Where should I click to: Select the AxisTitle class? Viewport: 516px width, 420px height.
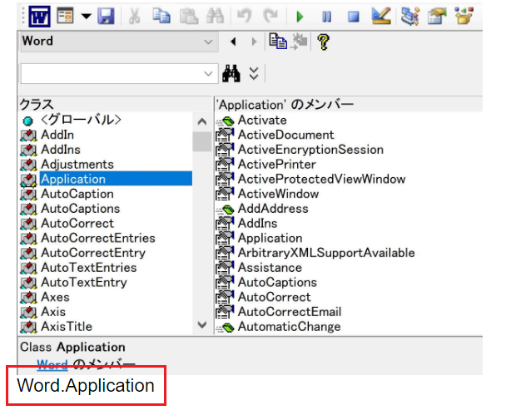(x=67, y=327)
